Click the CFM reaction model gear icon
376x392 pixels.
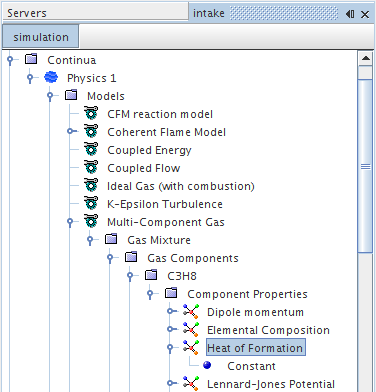point(91,114)
